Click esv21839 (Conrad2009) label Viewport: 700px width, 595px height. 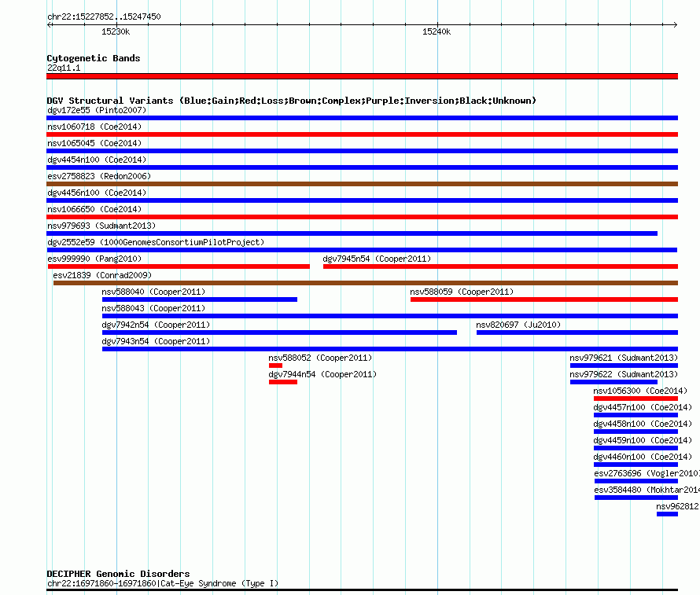coord(102,275)
